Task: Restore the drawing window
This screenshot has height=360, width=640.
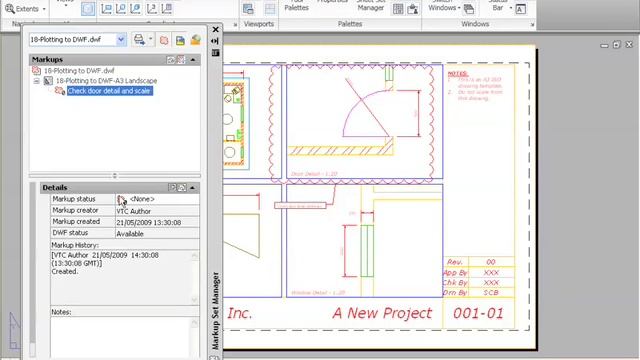Action: click(x=616, y=44)
